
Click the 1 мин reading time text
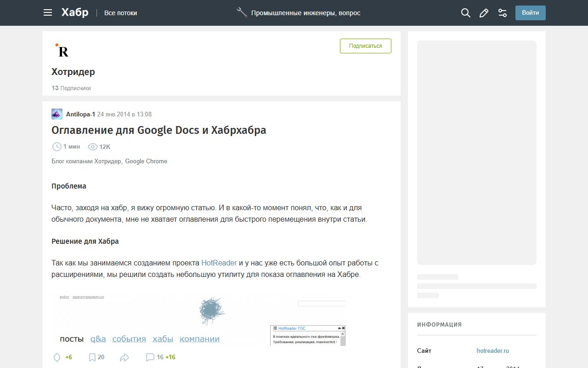[x=72, y=147]
